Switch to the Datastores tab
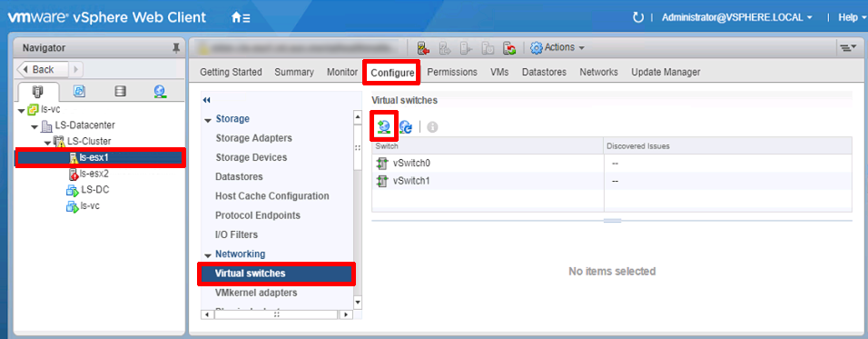The width and height of the screenshot is (868, 339). pos(544,72)
